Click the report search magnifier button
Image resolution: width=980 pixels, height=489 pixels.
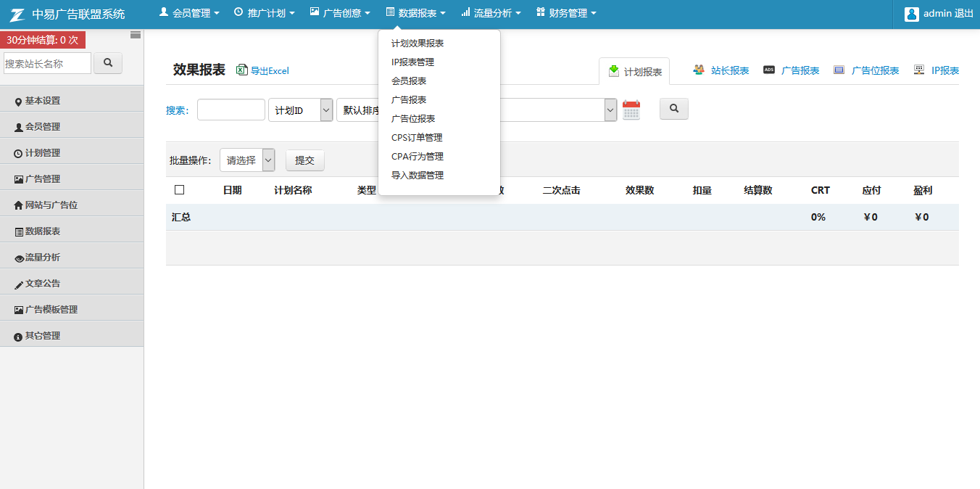(x=673, y=109)
